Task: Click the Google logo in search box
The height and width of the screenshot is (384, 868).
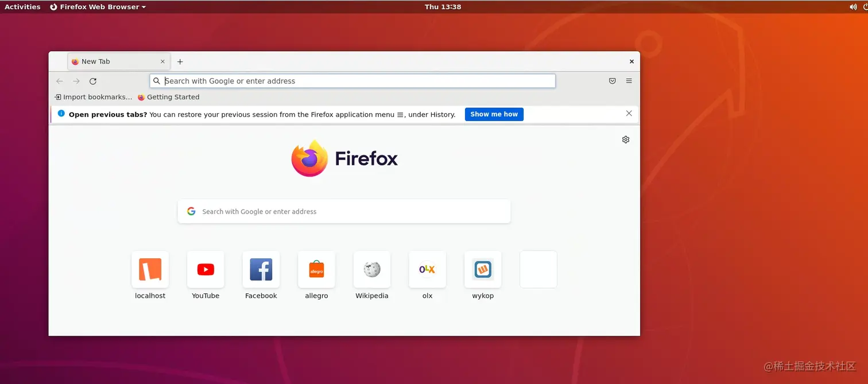Action: pyautogui.click(x=191, y=211)
